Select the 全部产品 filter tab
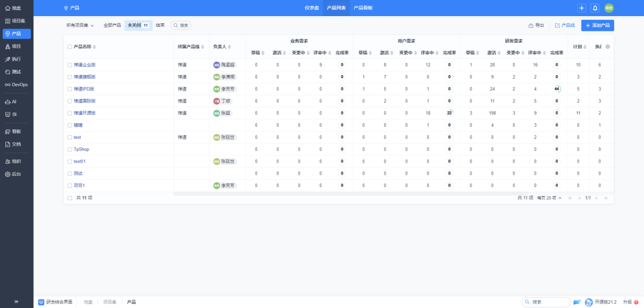Viewport: 644px width, 308px height. pyautogui.click(x=112, y=26)
